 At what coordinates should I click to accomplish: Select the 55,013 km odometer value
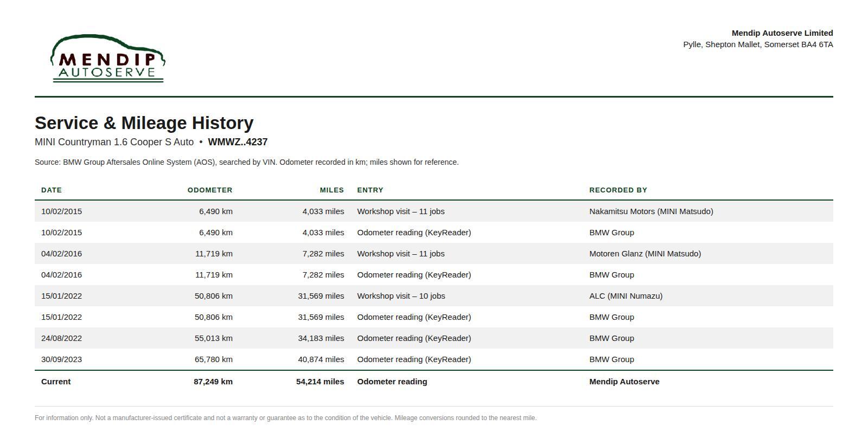pyautogui.click(x=214, y=338)
